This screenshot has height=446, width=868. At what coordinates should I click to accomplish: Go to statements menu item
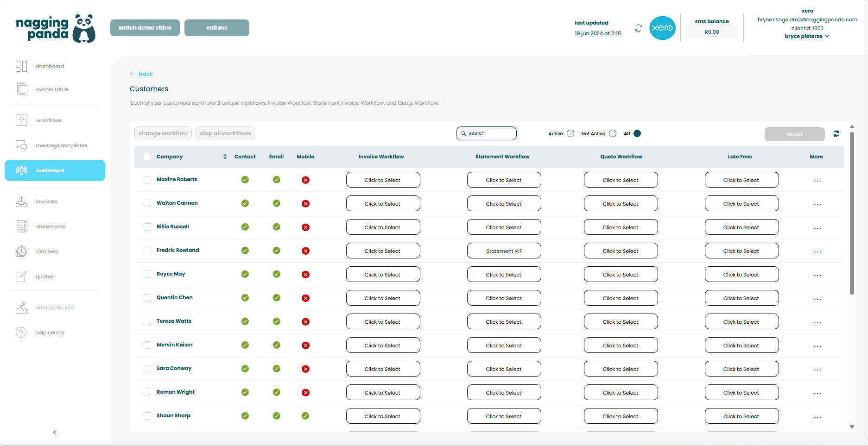click(x=51, y=226)
